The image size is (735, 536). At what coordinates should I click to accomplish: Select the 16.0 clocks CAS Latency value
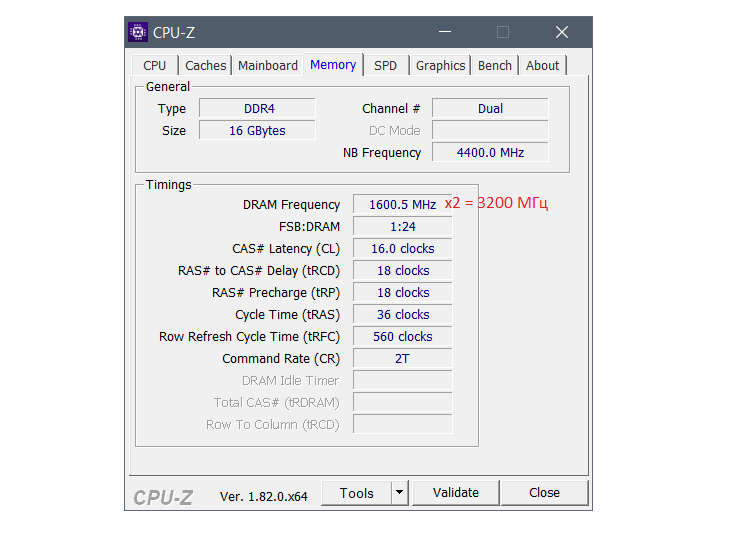pyautogui.click(x=403, y=249)
